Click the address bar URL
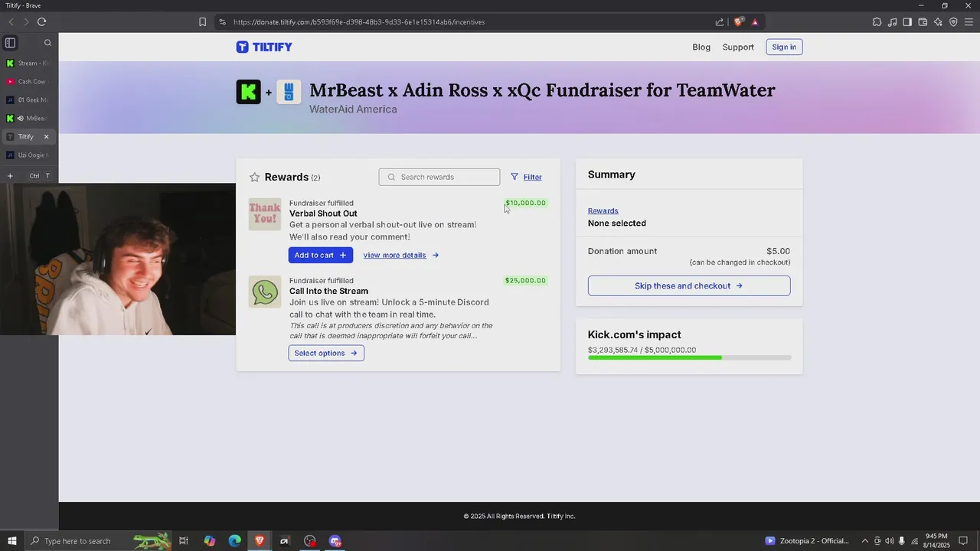 click(x=359, y=22)
